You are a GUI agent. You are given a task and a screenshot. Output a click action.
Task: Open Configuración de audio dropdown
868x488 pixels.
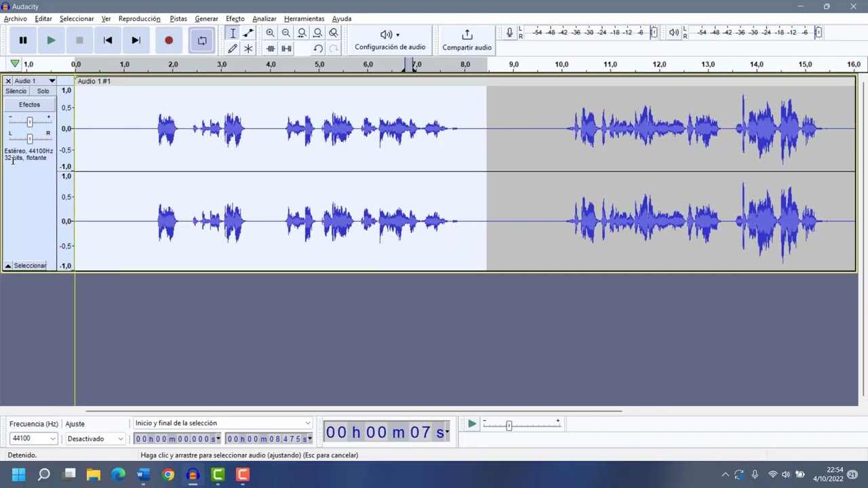point(390,41)
